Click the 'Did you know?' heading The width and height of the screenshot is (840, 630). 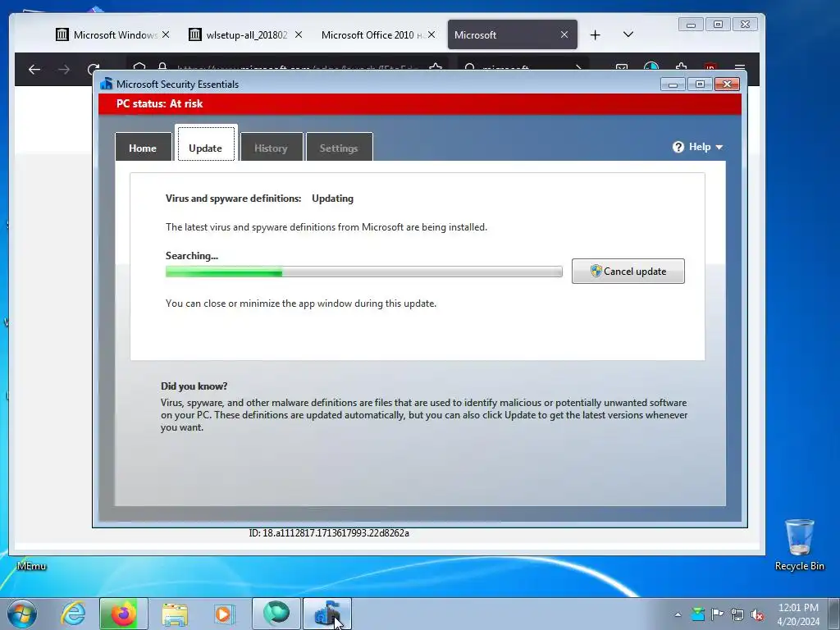point(194,386)
